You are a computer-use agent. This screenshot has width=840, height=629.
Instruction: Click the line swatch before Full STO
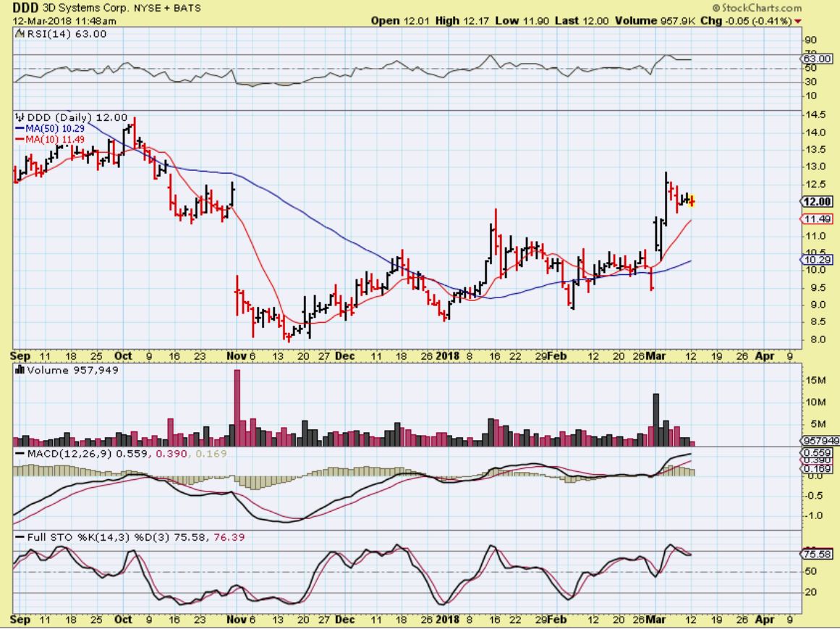tap(20, 537)
